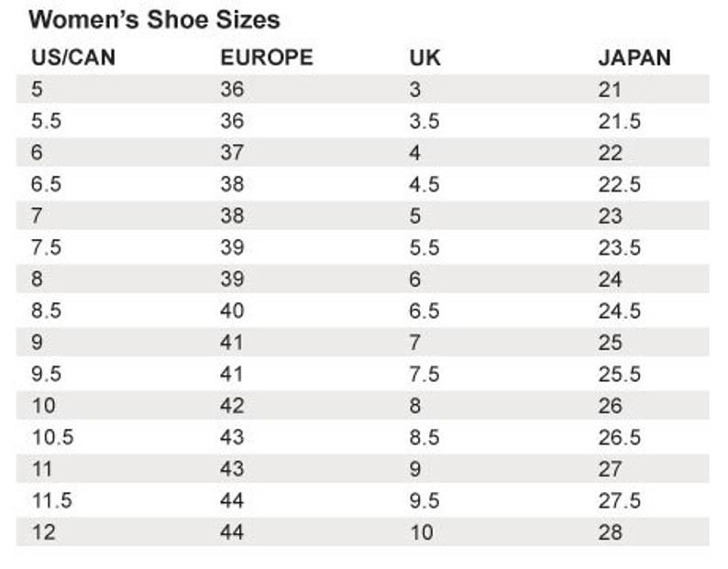Click US/CAN size 11.5 cell
Image resolution: width=728 pixels, height=569 pixels.
[51, 500]
